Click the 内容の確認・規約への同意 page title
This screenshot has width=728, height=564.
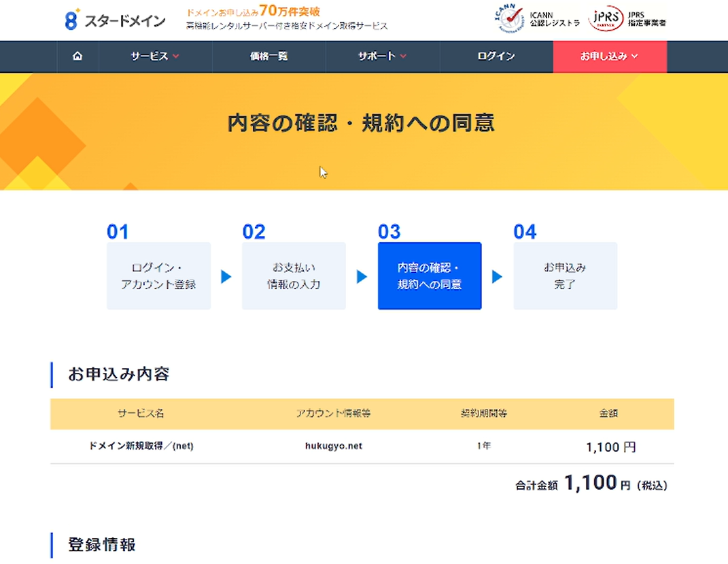361,123
